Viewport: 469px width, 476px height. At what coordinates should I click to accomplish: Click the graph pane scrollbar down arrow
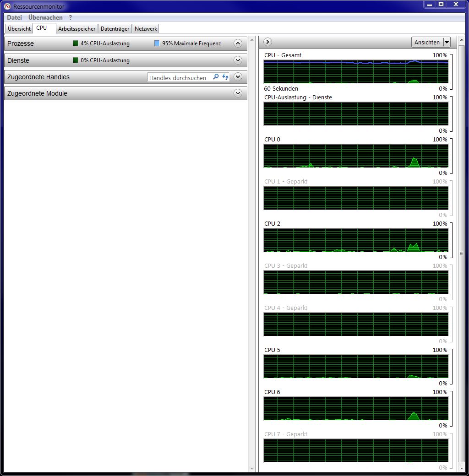click(461, 469)
